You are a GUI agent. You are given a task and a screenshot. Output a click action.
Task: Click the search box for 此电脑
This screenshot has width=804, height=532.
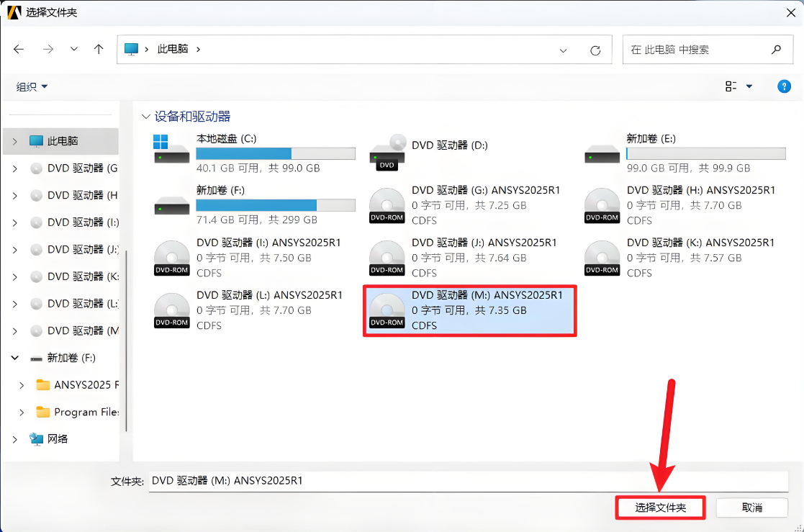pos(708,50)
